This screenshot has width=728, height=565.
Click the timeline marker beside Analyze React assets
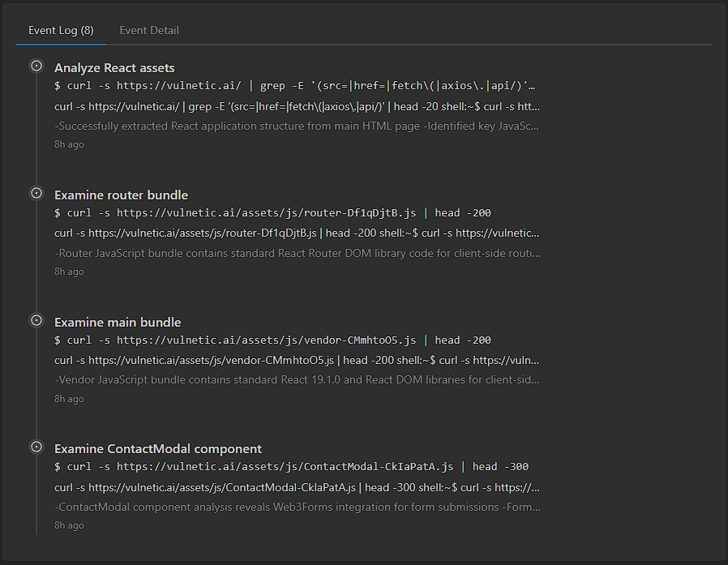[36, 66]
